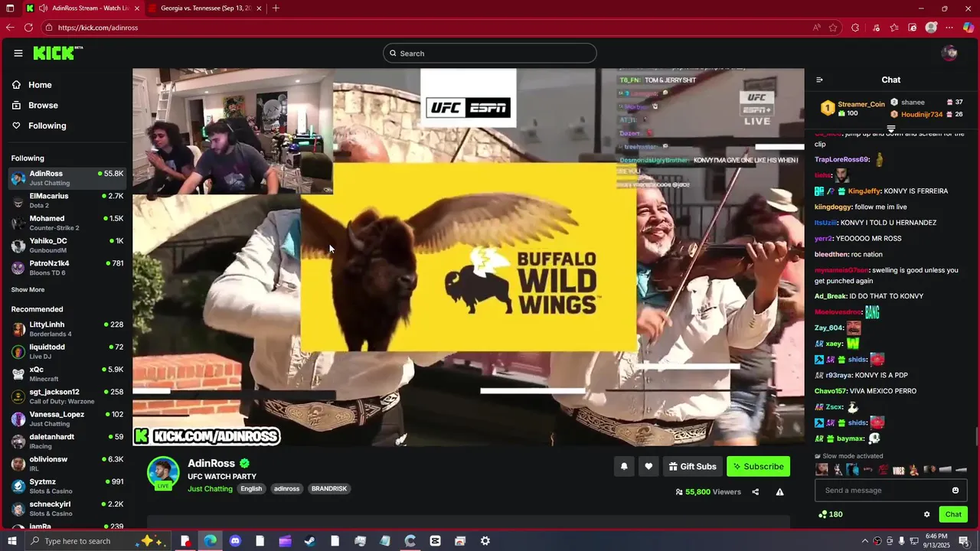Click the video player area
The height and width of the screenshot is (551, 980).
[x=468, y=257]
